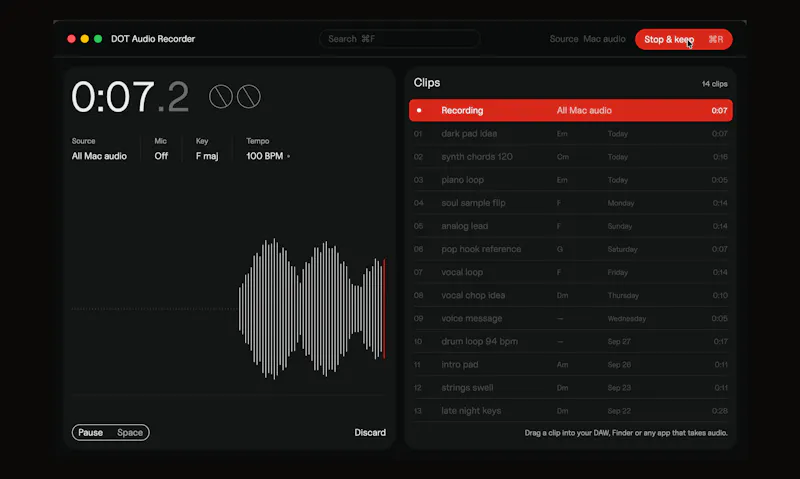Click Discard to drop the recording

click(x=370, y=432)
